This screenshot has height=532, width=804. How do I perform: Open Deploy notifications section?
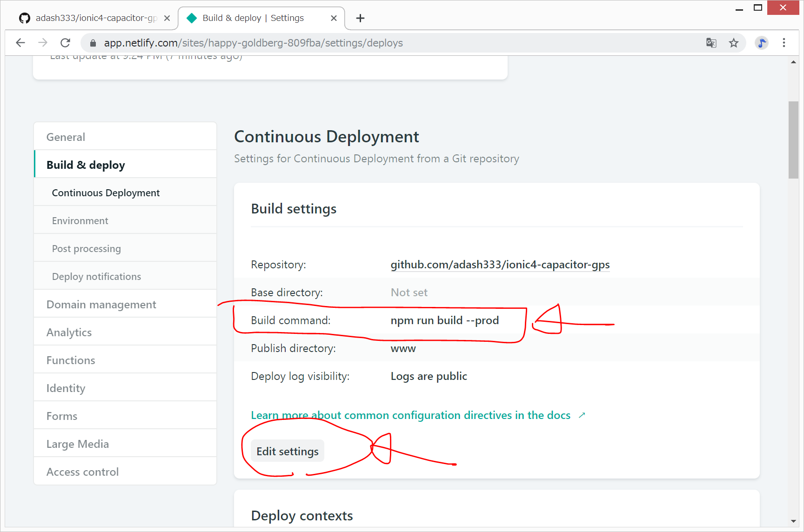click(96, 277)
